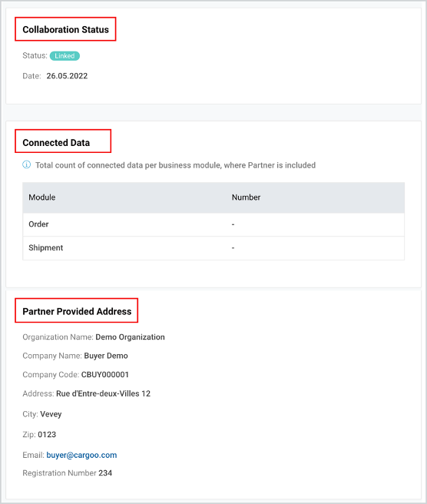Select the Order row in table
This screenshot has width=427, height=504.
click(x=213, y=224)
